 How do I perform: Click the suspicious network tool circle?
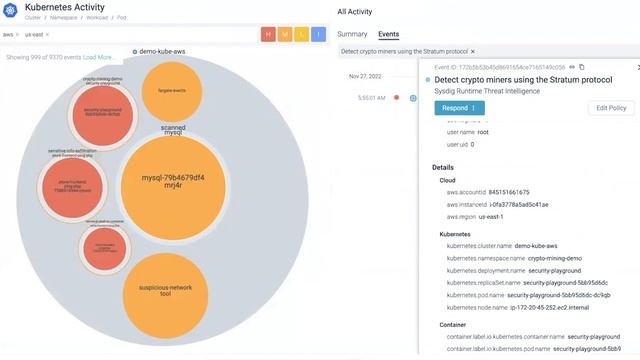click(165, 296)
